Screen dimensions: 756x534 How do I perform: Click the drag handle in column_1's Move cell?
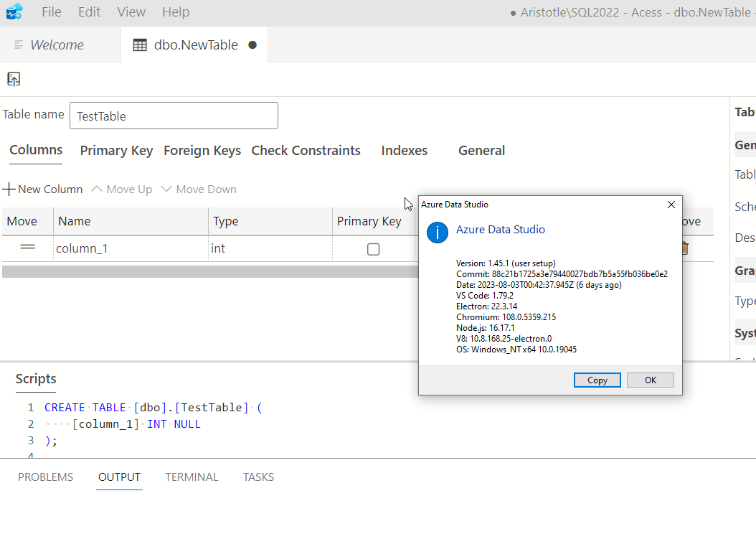point(27,247)
